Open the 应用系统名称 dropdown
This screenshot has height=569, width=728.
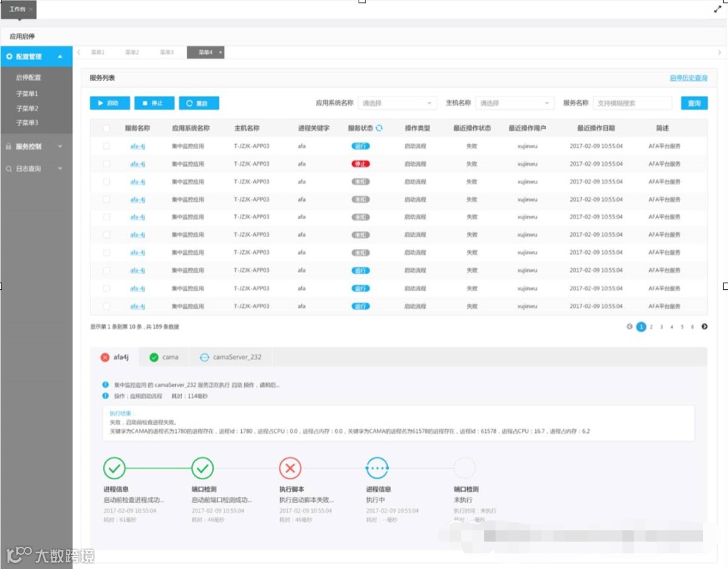pyautogui.click(x=397, y=103)
